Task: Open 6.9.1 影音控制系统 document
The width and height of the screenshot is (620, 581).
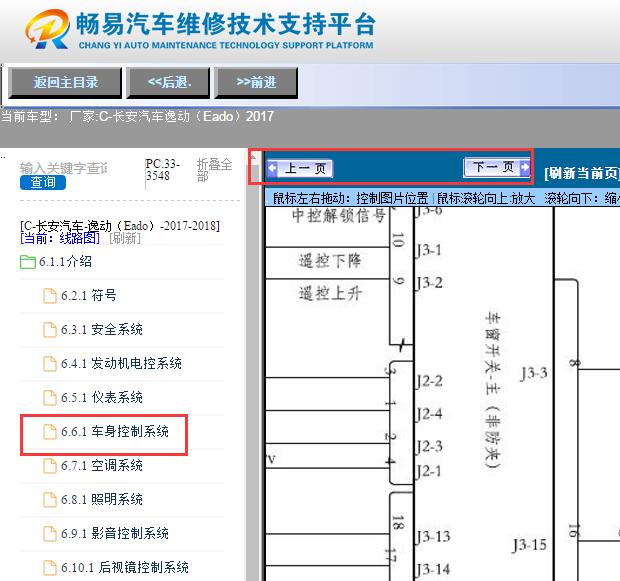Action: (115, 534)
